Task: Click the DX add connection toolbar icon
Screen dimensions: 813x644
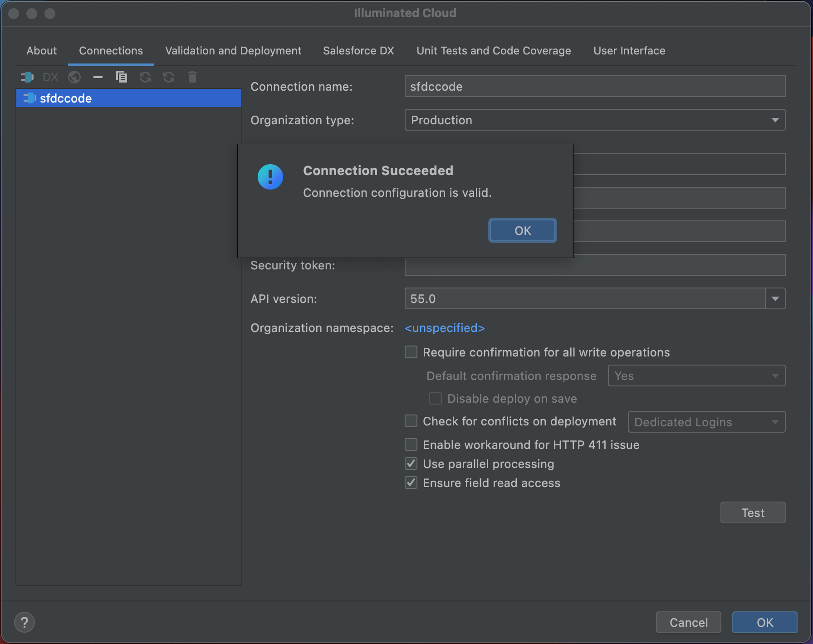Action: coord(50,77)
